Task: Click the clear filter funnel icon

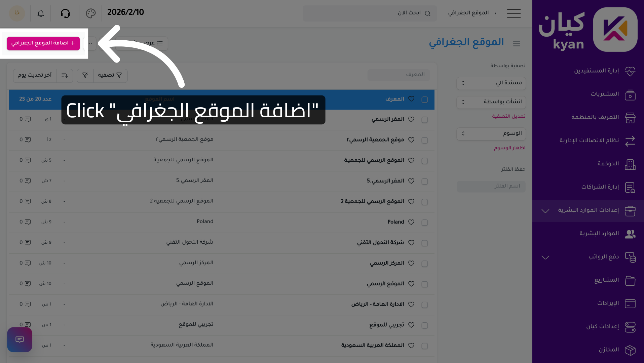Action: pos(85,75)
